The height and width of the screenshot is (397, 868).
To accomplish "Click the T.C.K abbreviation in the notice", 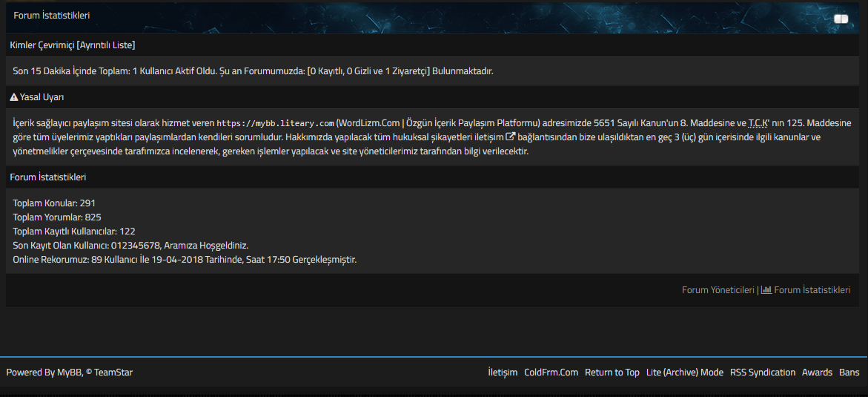I will [758, 123].
